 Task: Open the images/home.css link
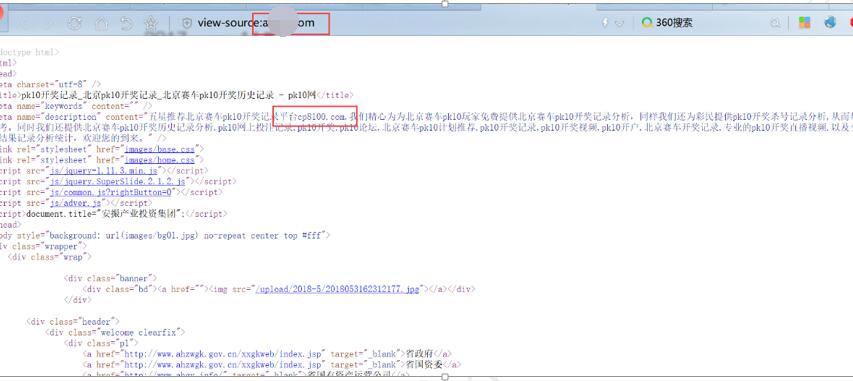click(159, 159)
